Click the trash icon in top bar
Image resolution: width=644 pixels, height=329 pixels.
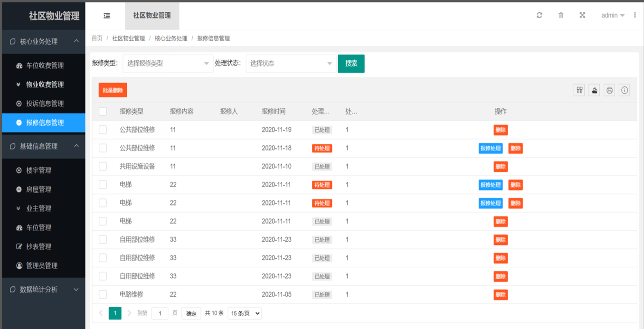561,15
